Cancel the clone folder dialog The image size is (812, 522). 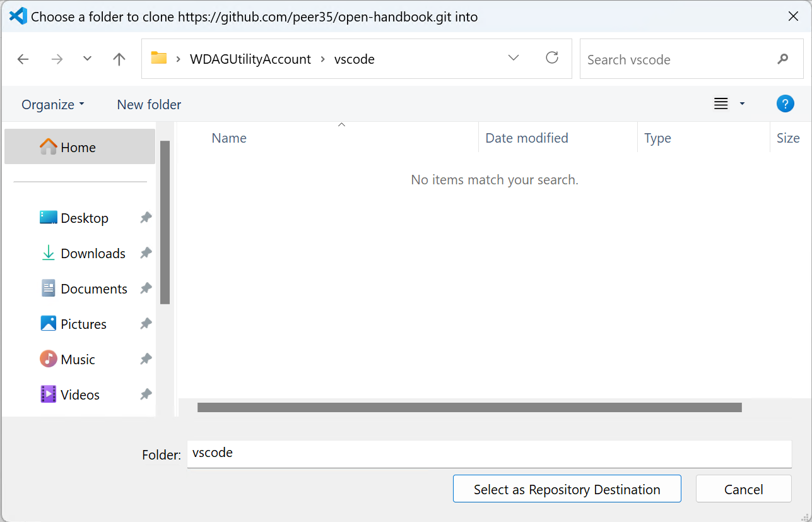click(743, 489)
